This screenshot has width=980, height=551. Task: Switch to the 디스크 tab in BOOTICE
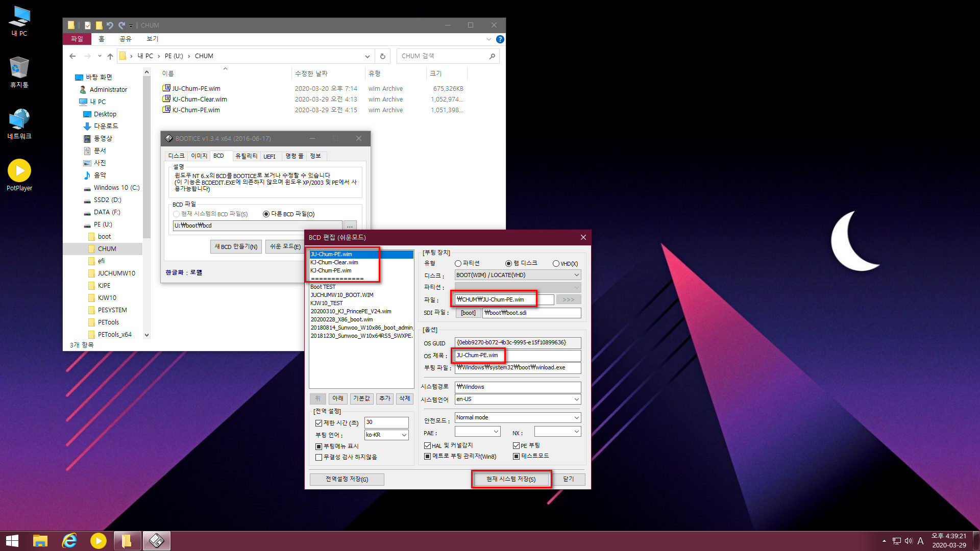pyautogui.click(x=177, y=156)
